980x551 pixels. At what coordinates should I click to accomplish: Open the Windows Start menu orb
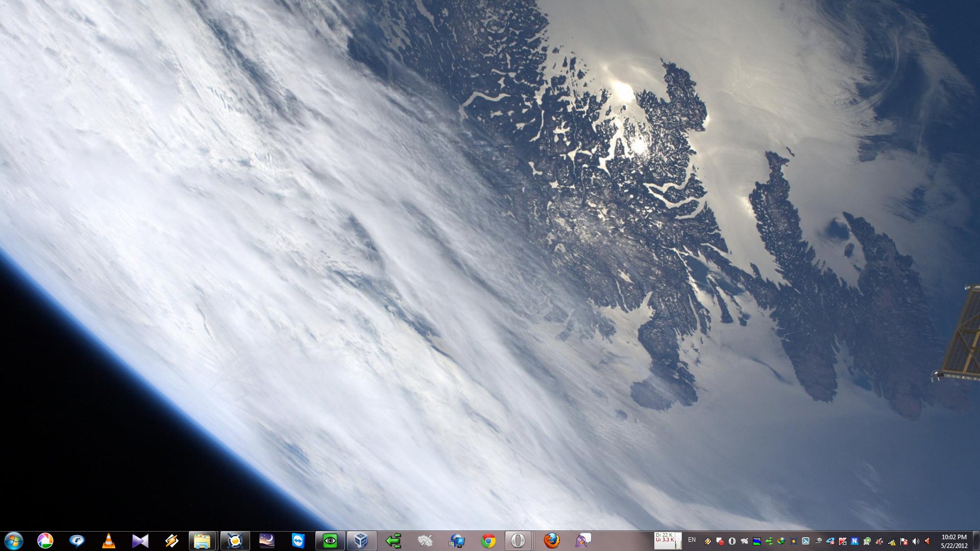coord(13,541)
